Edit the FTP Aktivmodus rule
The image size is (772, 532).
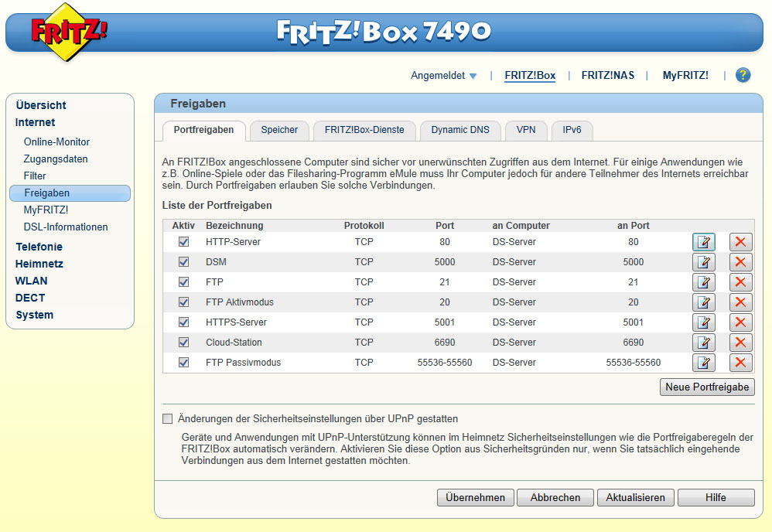pyautogui.click(x=704, y=302)
